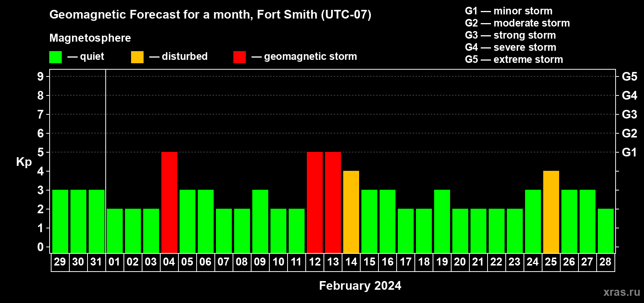Click the G4 label on right axis
The height and width of the screenshot is (303, 644).
click(x=629, y=95)
